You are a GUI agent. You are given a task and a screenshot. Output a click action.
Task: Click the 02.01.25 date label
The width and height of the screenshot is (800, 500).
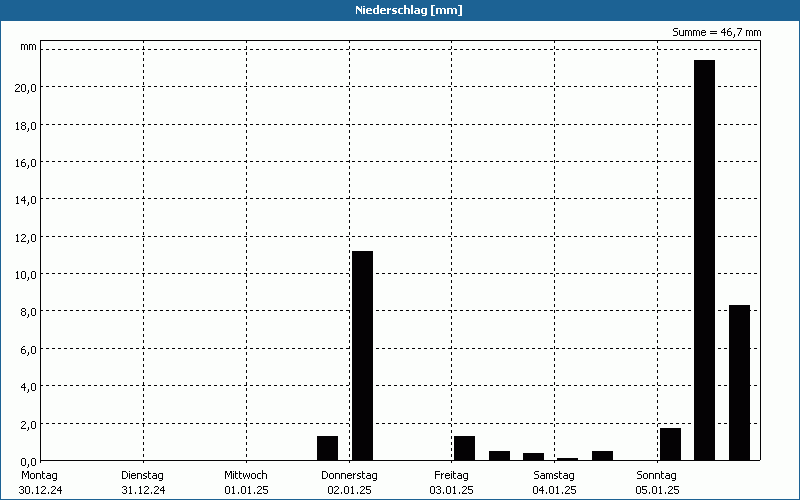pyautogui.click(x=349, y=490)
